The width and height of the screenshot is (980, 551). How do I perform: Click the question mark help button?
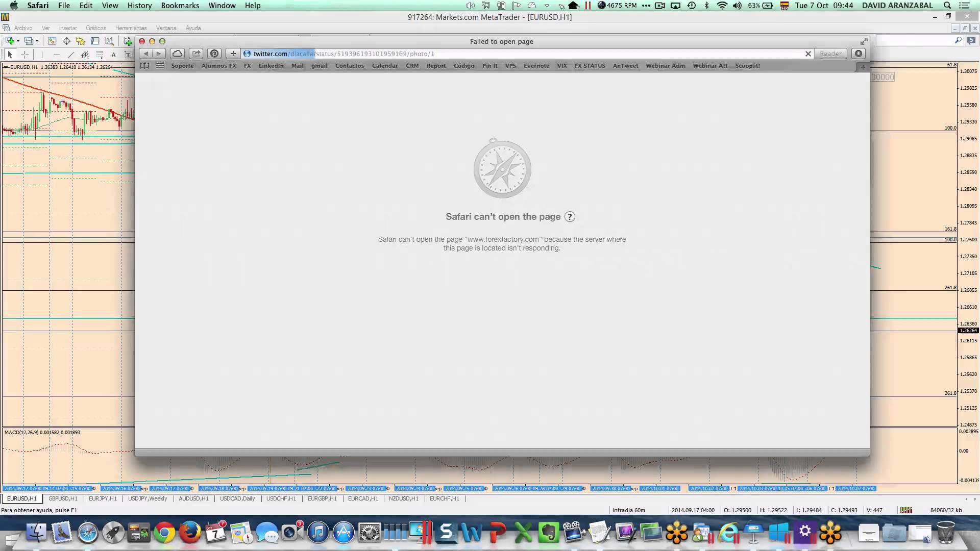[570, 217]
